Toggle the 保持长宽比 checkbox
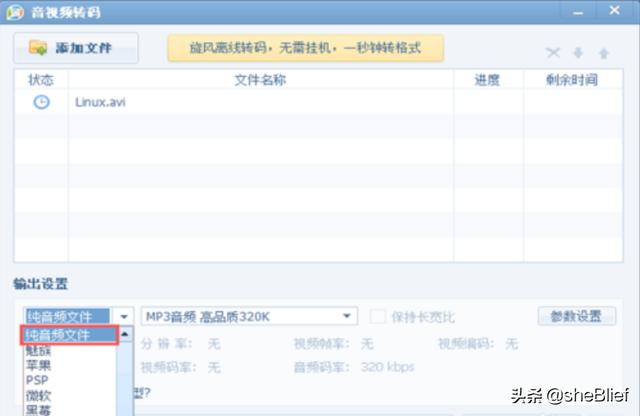The height and width of the screenshot is (416, 640). [x=377, y=317]
